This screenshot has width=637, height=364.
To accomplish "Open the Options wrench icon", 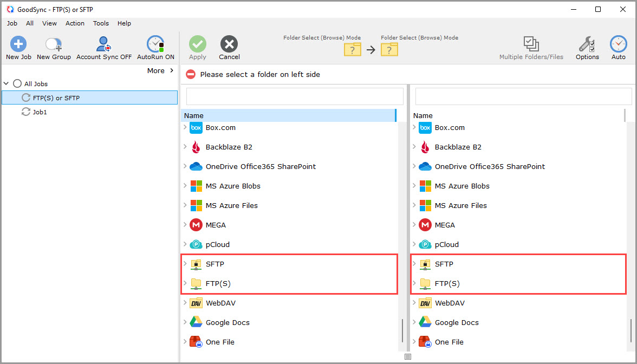I will coord(587,44).
